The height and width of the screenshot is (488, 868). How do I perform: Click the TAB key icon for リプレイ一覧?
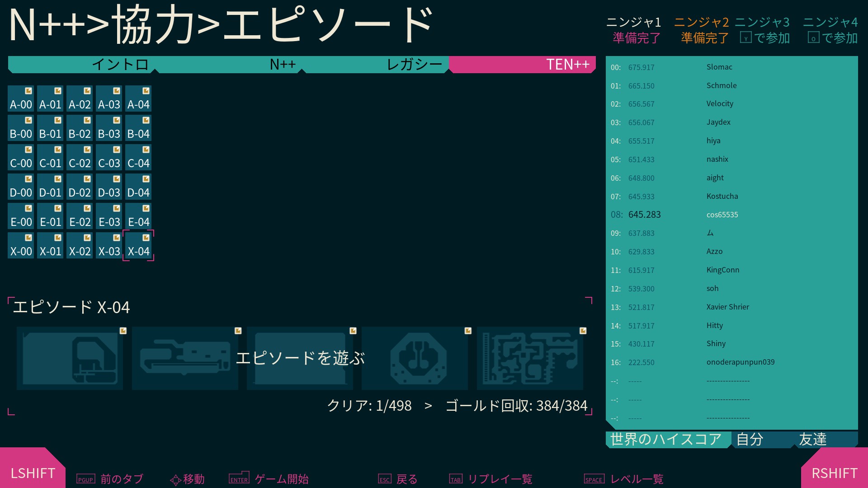455,479
